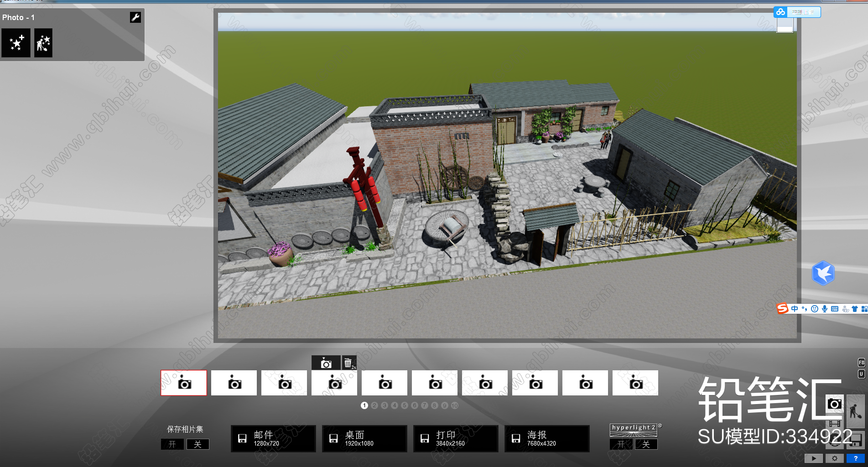Select the third photo slot
The image size is (868, 467).
(x=284, y=383)
